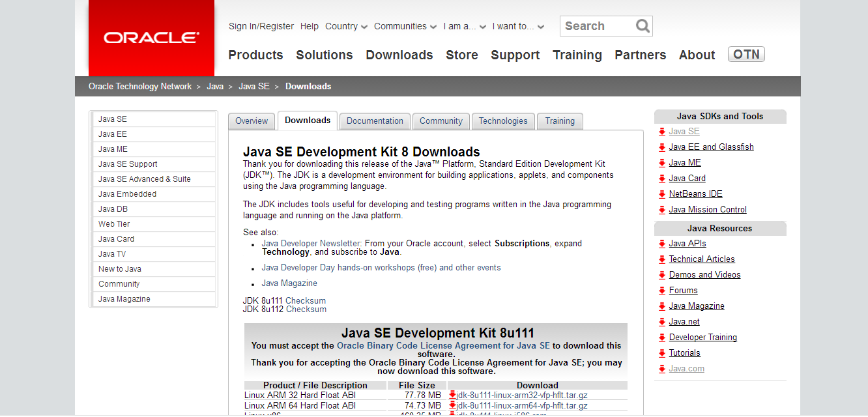The image size is (868, 417).
Task: Open New to Java sidebar item
Action: tap(154, 269)
